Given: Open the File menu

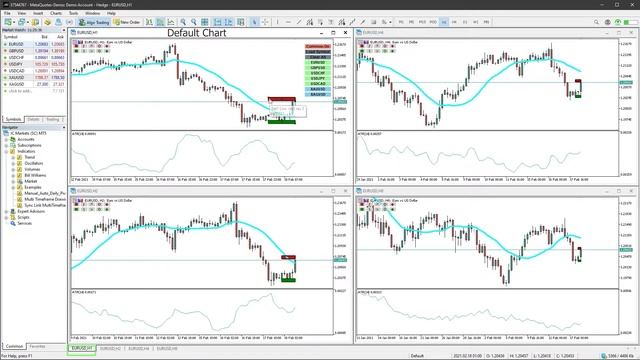Looking at the screenshot, I should pyautogui.click(x=7, y=13).
